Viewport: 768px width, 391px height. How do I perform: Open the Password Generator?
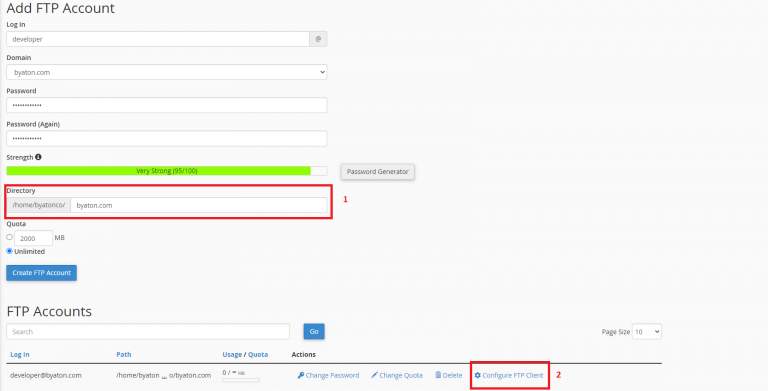pos(377,172)
